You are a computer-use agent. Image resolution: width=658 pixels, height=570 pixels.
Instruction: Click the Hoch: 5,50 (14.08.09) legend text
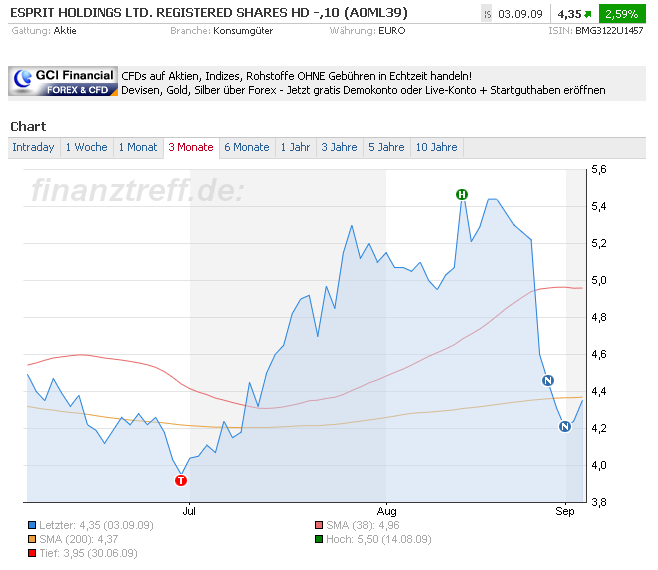click(x=379, y=539)
